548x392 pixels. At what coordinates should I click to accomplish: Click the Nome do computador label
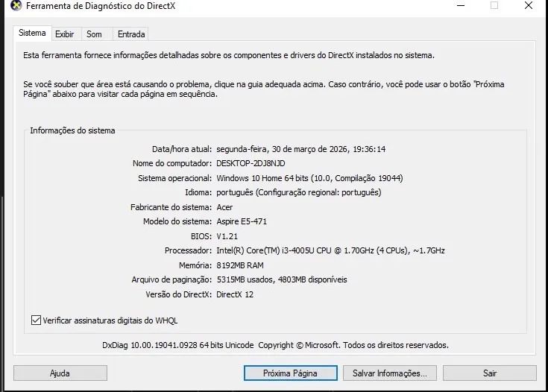pos(172,163)
